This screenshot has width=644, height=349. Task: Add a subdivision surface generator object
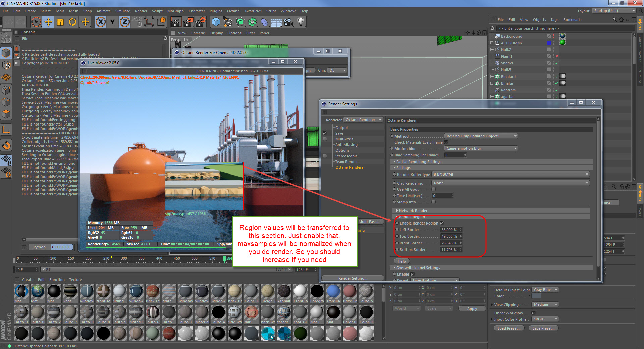pyautogui.click(x=240, y=22)
